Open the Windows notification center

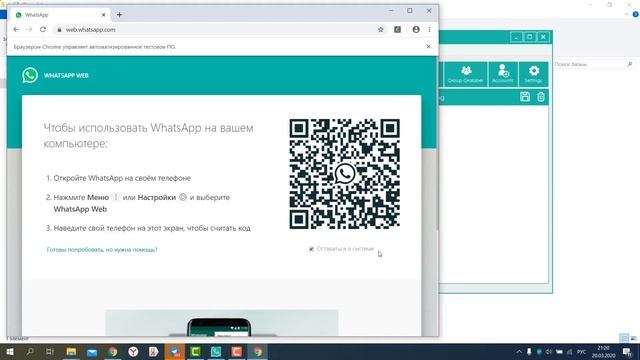pyautogui.click(x=628, y=351)
